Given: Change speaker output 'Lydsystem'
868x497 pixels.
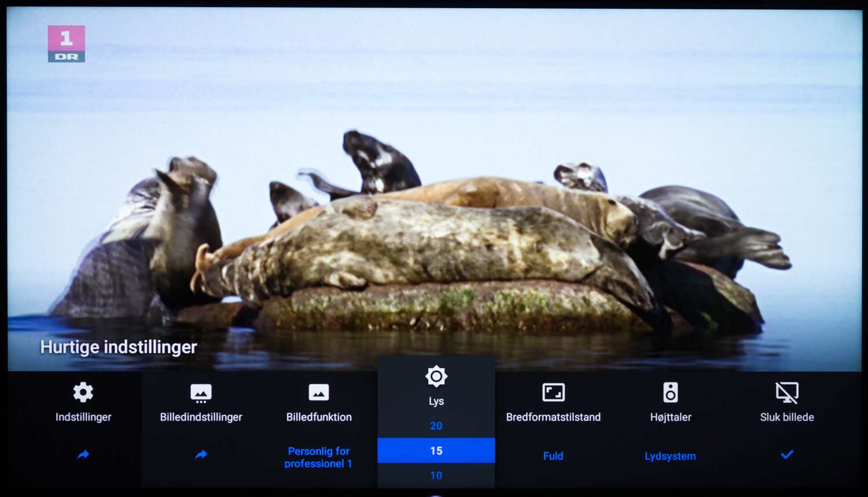Looking at the screenshot, I should click(670, 456).
